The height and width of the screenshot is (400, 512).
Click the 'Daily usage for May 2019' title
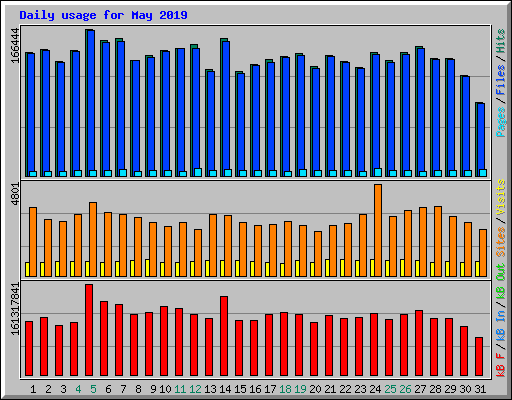coord(103,15)
